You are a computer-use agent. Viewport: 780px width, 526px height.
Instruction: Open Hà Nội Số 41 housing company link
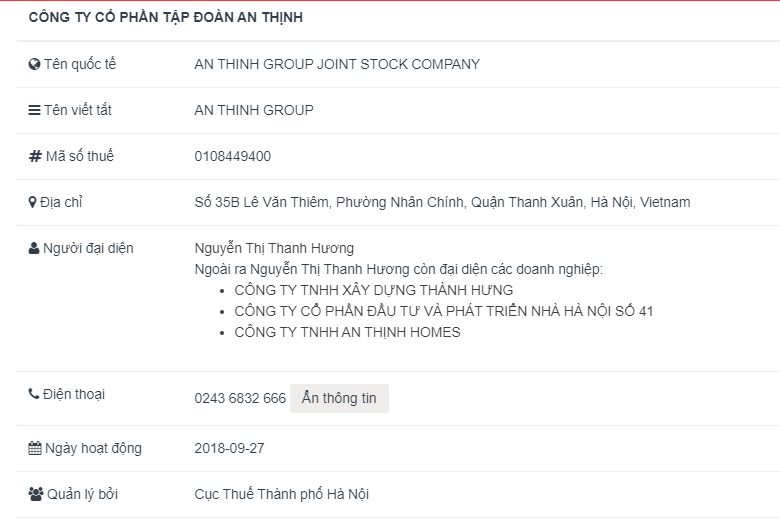444,311
